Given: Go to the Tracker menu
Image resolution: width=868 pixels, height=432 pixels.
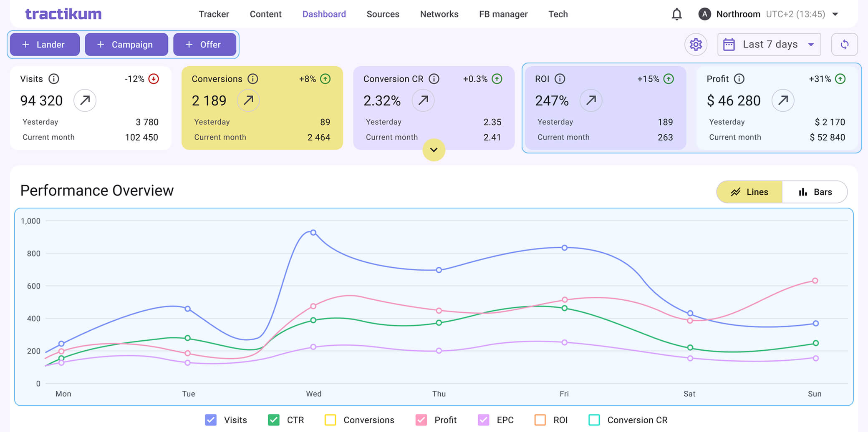Looking at the screenshot, I should (214, 14).
